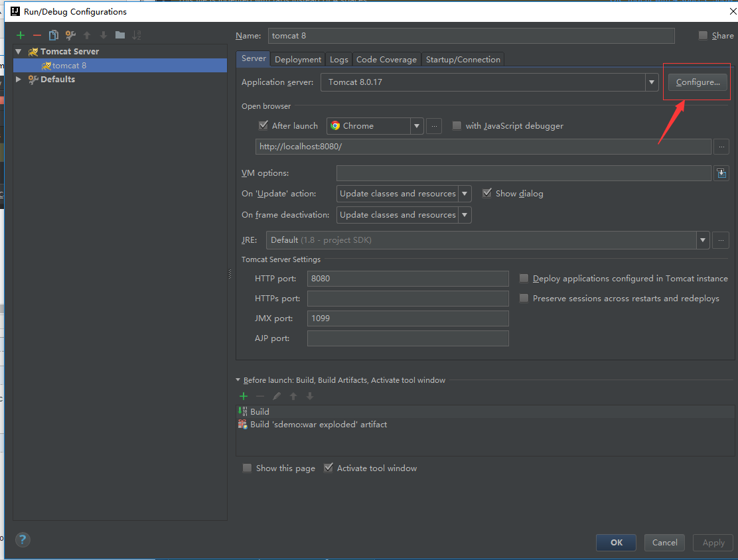Switch to the Server tab

254,58
